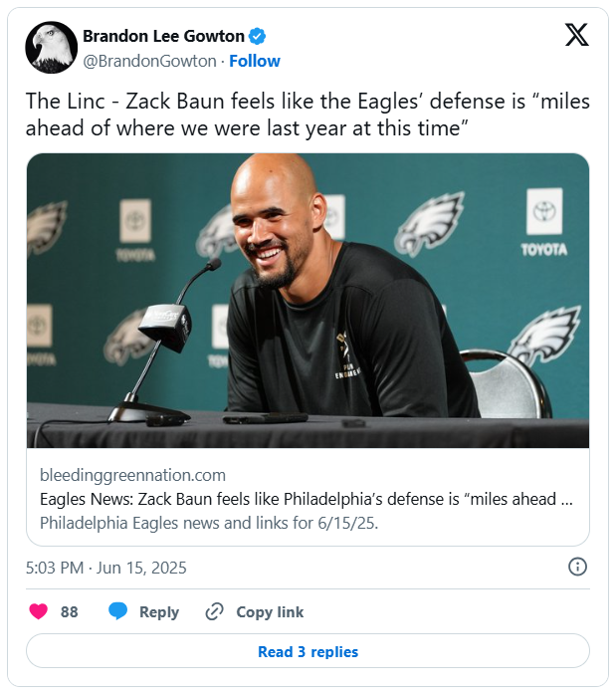This screenshot has width=616, height=693.
Task: Click the Follow link
Action: point(255,61)
